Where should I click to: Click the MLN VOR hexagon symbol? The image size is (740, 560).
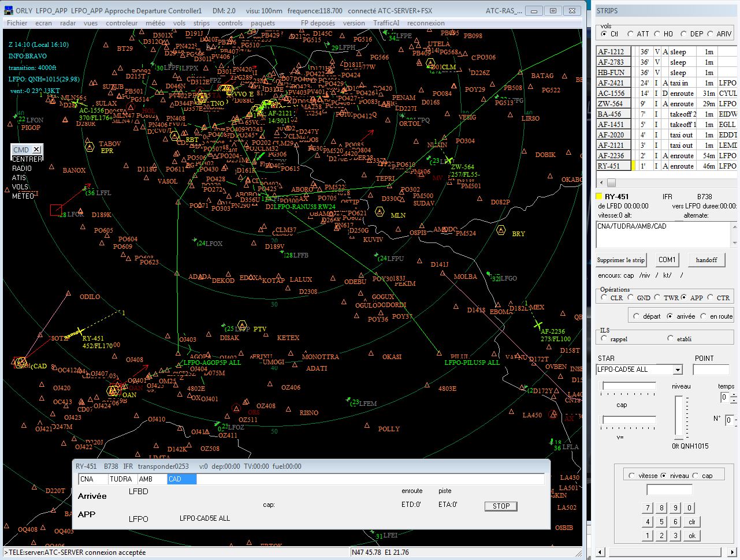(380, 212)
